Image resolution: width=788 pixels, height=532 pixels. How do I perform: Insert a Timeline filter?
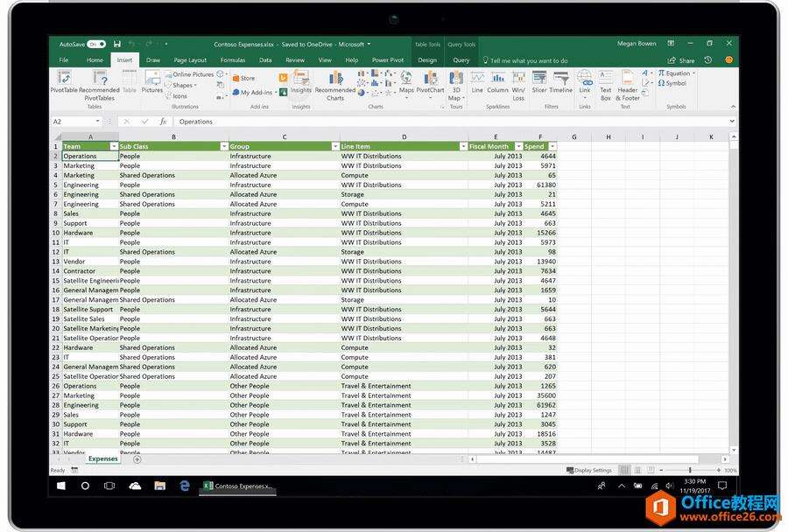(x=561, y=82)
